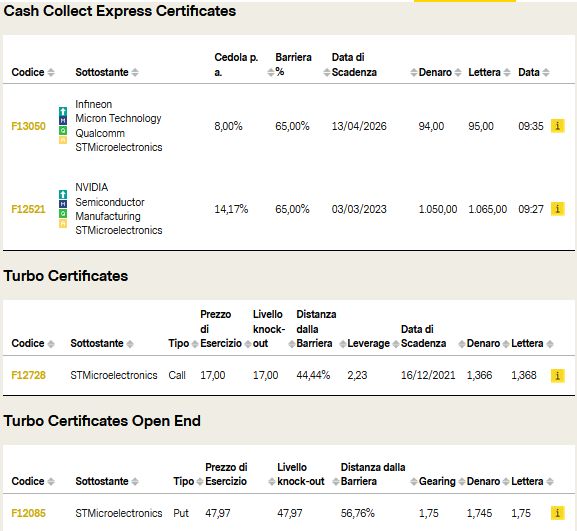Open info icon for Open End F12085

557,513
